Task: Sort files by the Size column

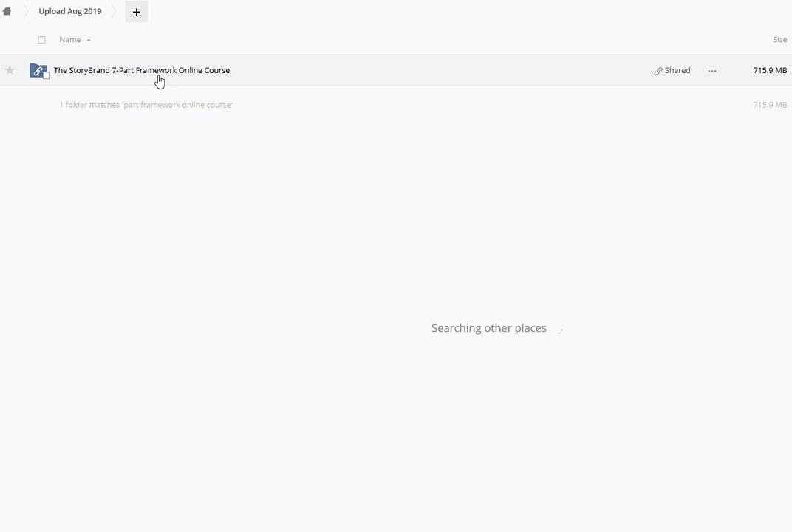Action: coord(779,40)
